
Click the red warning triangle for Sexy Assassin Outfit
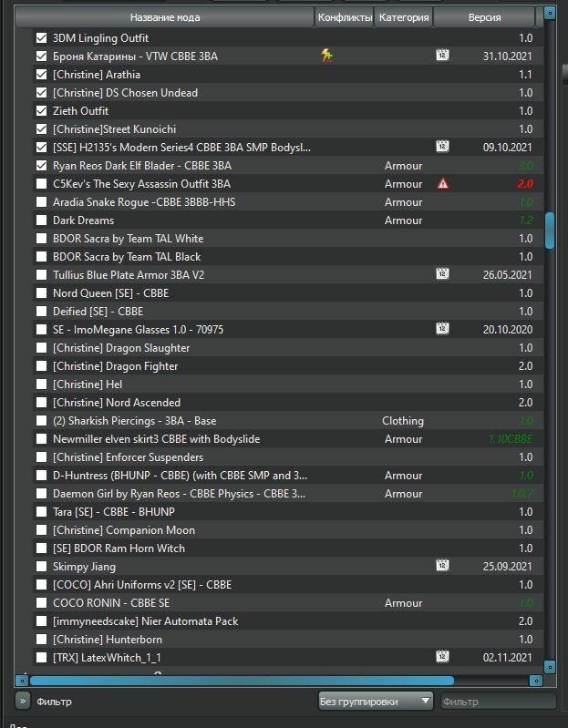(x=443, y=184)
